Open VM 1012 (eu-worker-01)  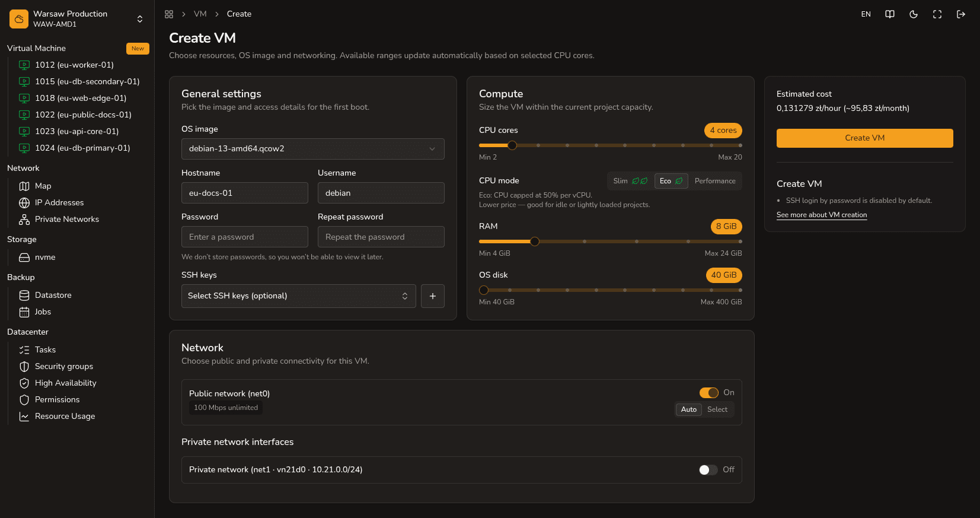74,65
